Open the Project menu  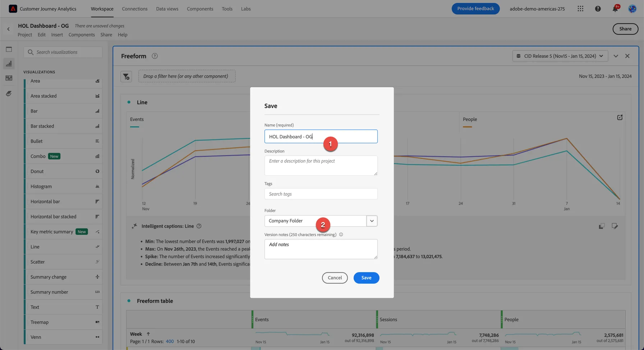coord(25,35)
